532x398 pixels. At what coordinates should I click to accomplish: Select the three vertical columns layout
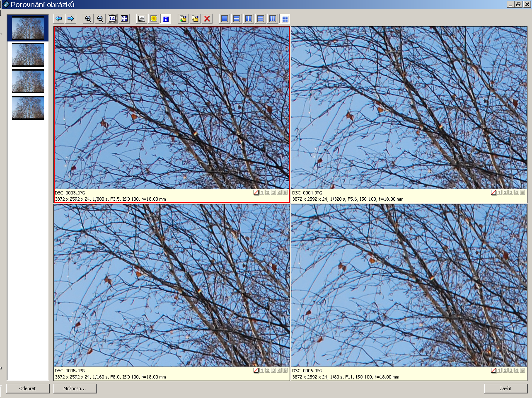pyautogui.click(x=273, y=19)
